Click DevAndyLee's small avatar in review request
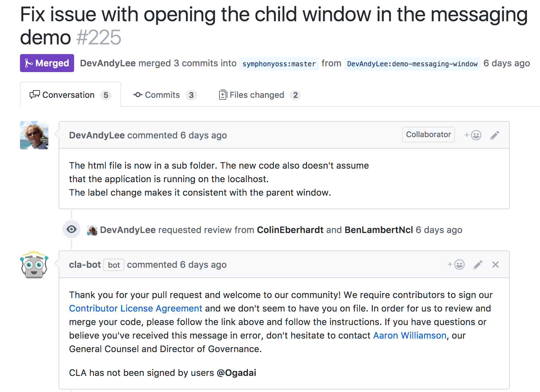 click(x=92, y=230)
